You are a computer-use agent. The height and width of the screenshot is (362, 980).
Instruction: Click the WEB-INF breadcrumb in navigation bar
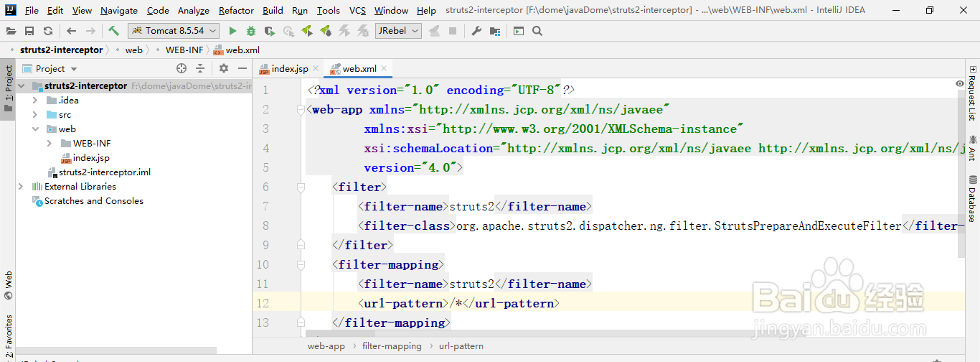pos(184,50)
